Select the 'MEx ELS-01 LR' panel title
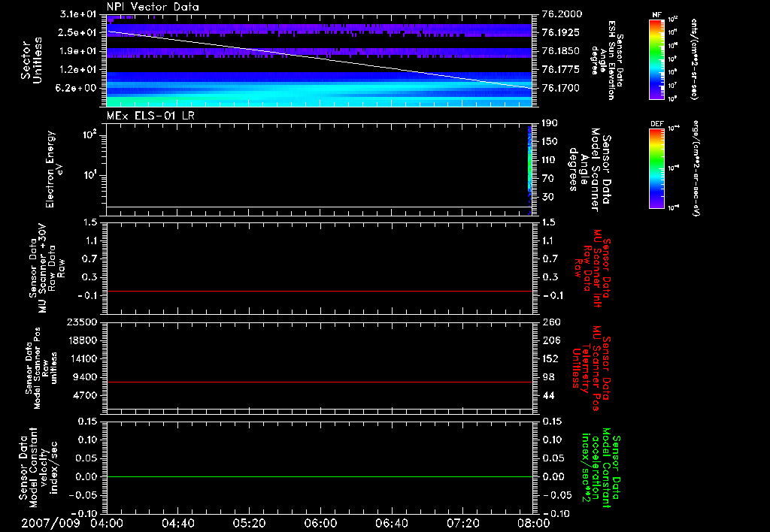Screen dimensions: 770x532 [150, 116]
